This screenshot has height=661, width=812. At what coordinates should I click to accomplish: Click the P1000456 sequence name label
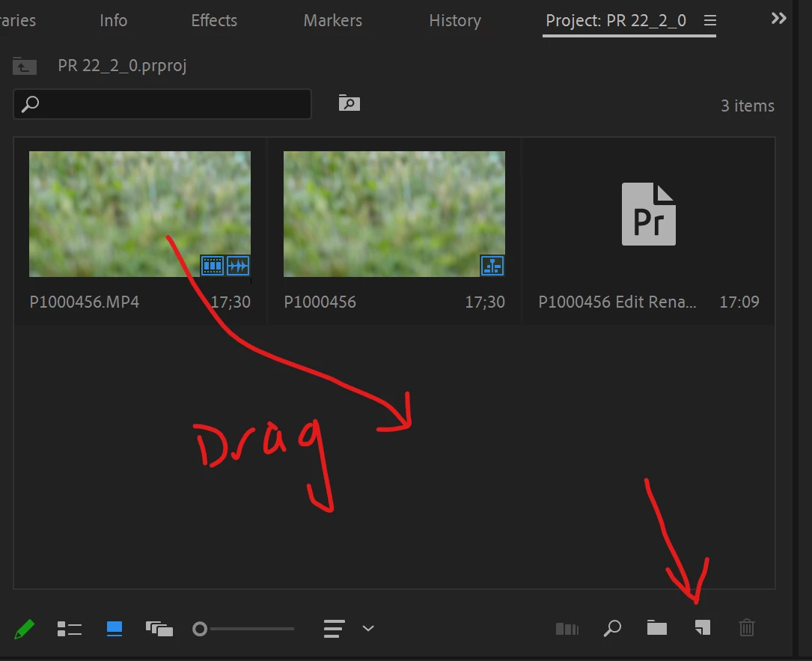tap(320, 302)
